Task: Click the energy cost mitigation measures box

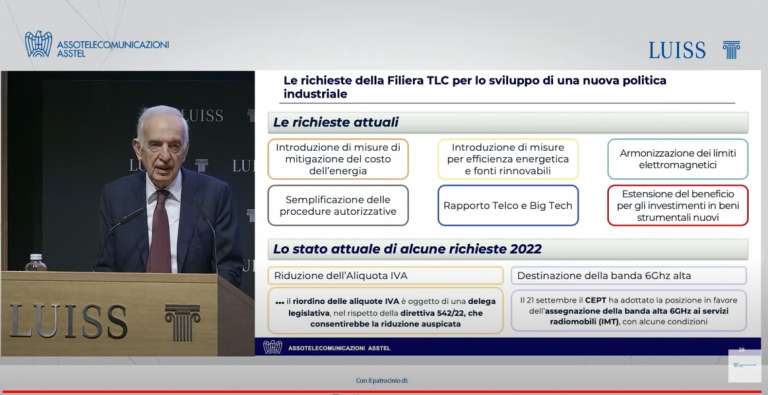Action: pyautogui.click(x=338, y=159)
